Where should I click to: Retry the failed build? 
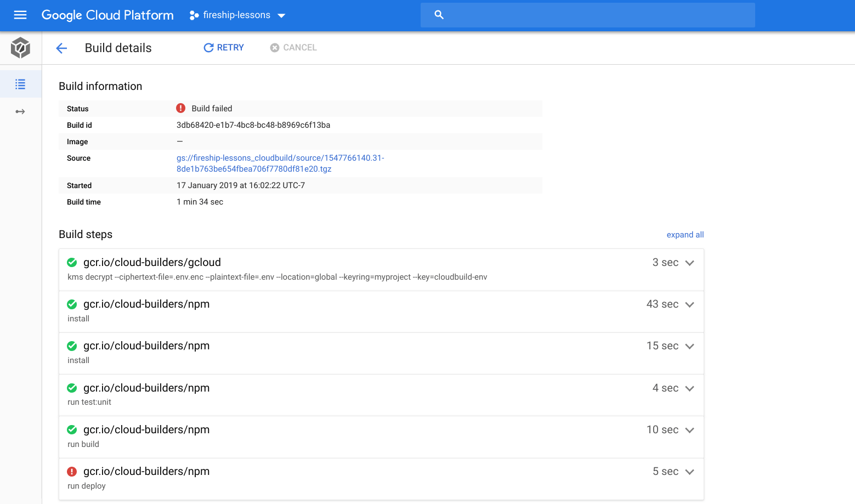pyautogui.click(x=224, y=48)
